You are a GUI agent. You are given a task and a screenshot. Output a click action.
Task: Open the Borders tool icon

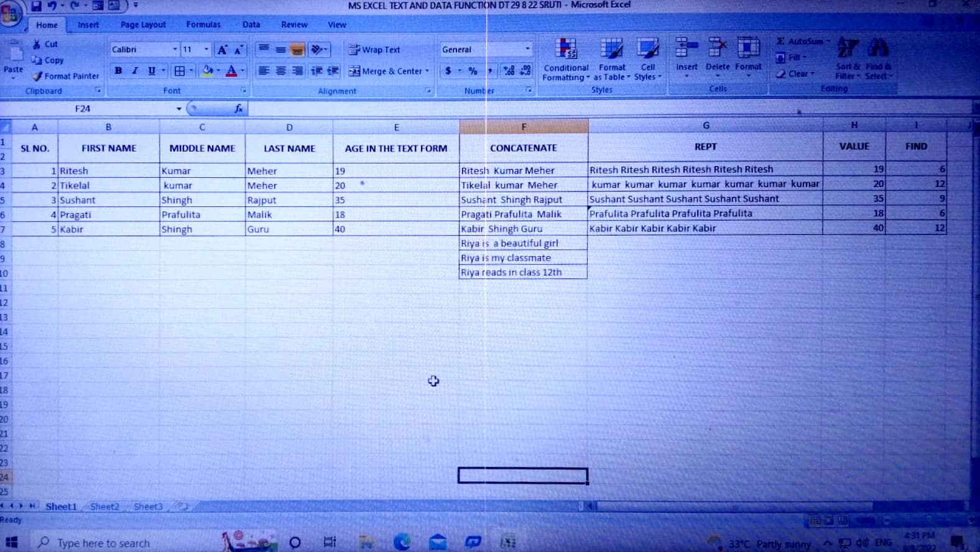(180, 71)
